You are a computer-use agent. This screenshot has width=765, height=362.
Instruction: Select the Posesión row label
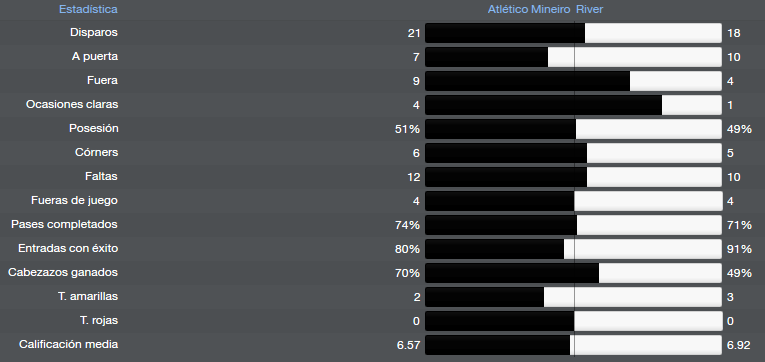tap(94, 128)
